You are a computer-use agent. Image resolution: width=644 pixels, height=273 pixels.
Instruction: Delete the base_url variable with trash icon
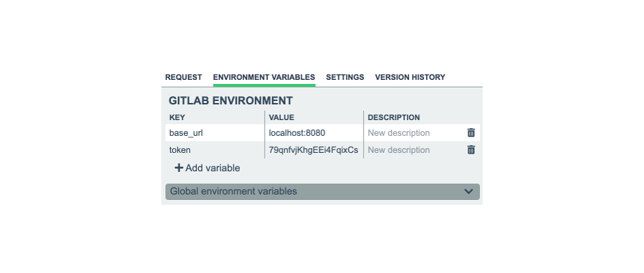pyautogui.click(x=471, y=133)
